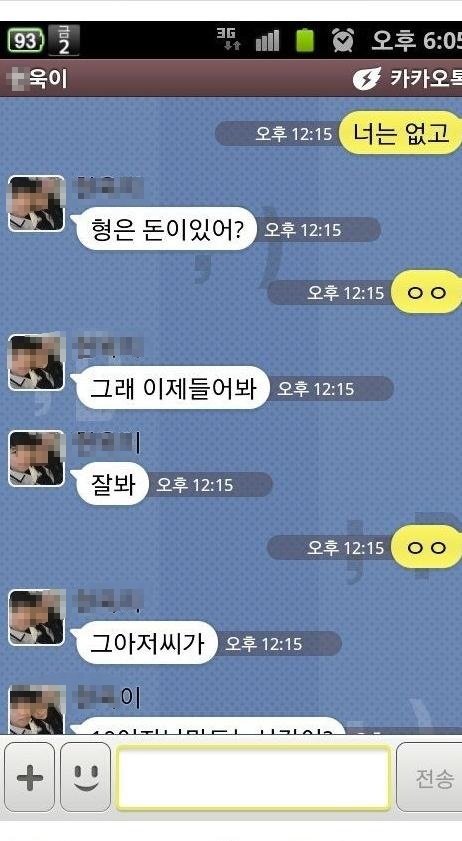The image size is (462, 841).
Task: Open the emoticon smiley picker
Action: [x=85, y=776]
